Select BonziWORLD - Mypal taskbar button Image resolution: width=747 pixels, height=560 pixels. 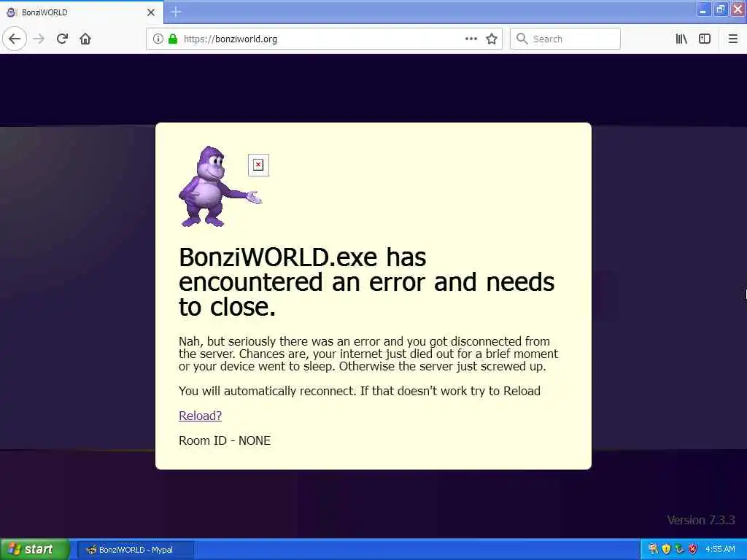tap(135, 550)
